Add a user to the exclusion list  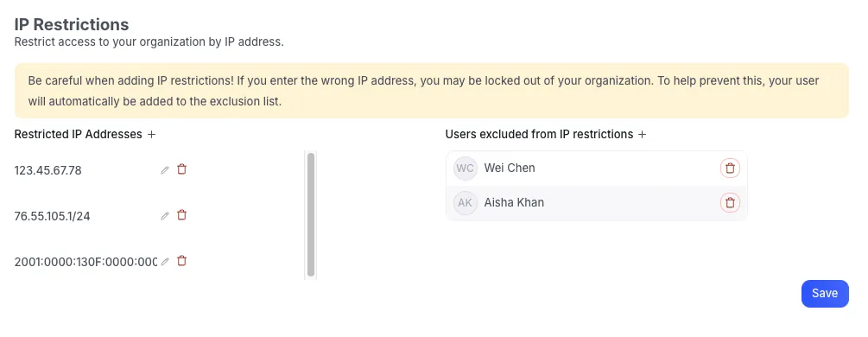642,134
